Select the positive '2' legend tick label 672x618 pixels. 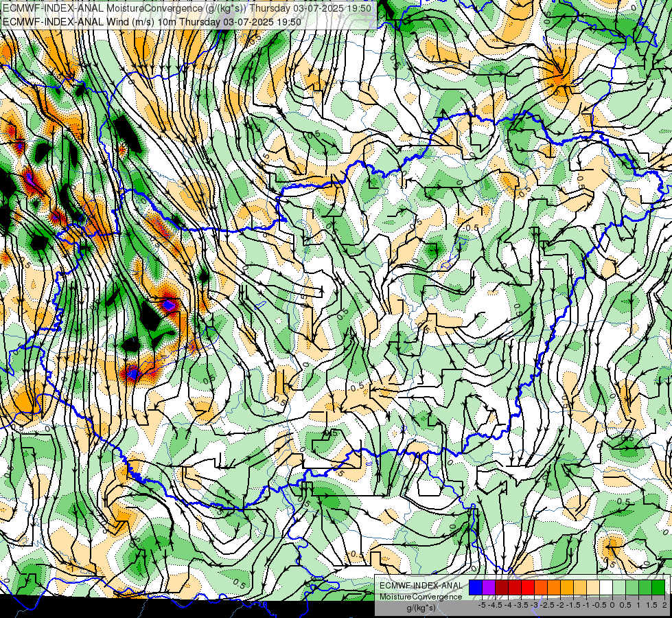tap(664, 605)
